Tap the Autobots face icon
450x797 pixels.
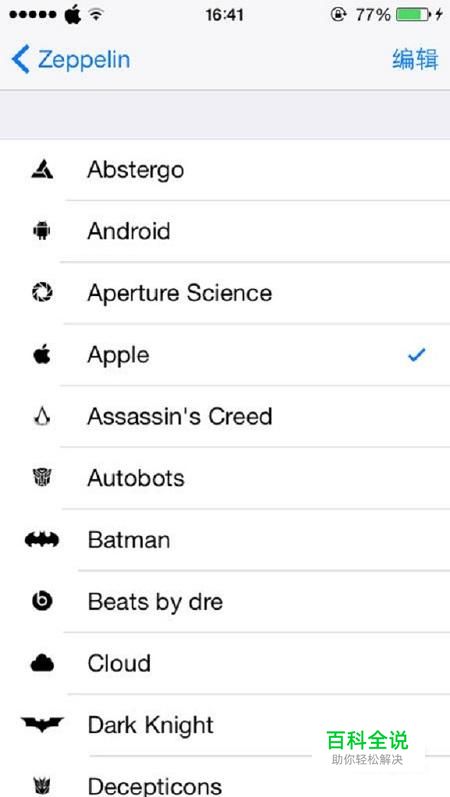(x=42, y=478)
